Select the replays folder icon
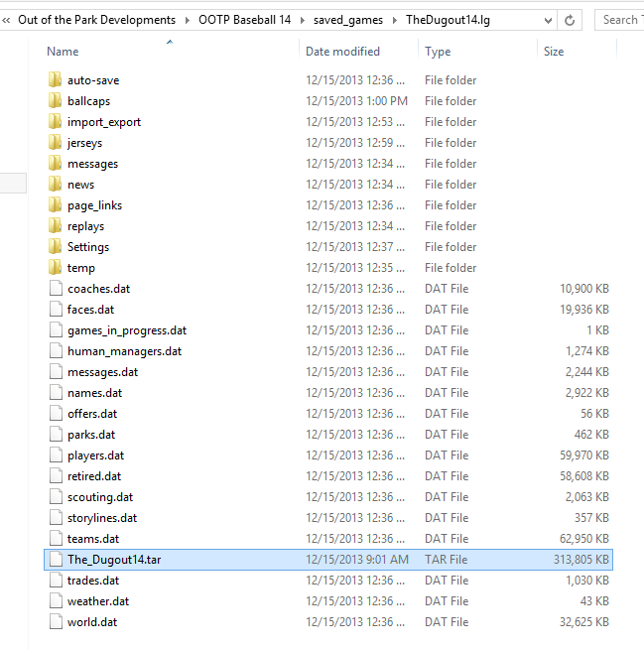 (x=55, y=226)
